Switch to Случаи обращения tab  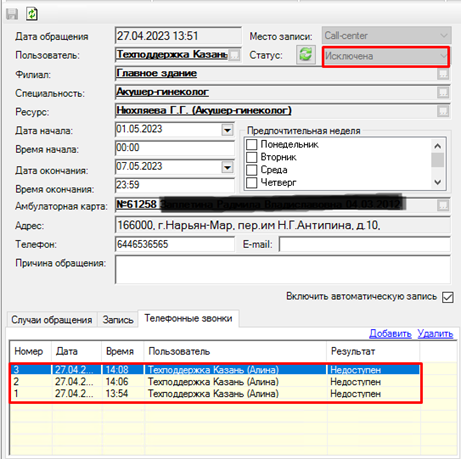click(52, 320)
